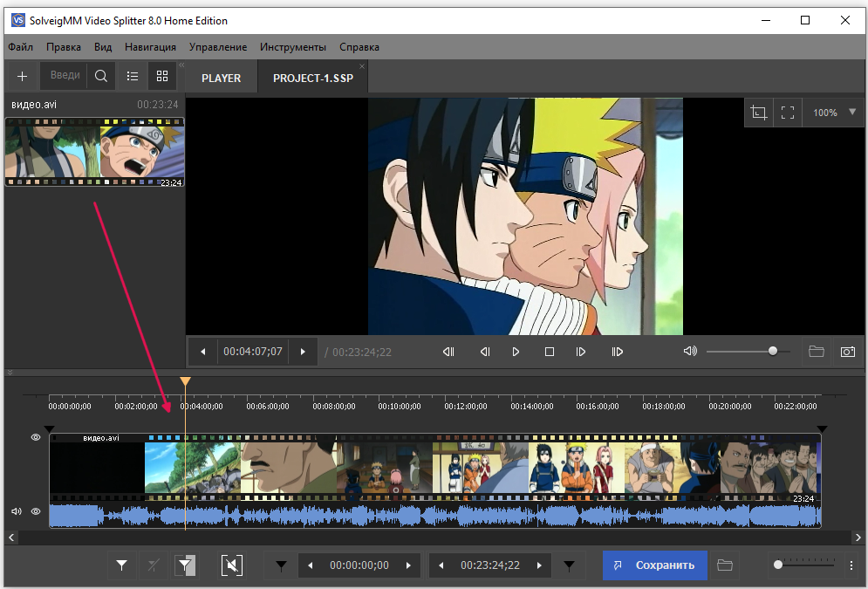Click the timeline start boundary marker
Screen dimensions: 868x589
click(49, 429)
